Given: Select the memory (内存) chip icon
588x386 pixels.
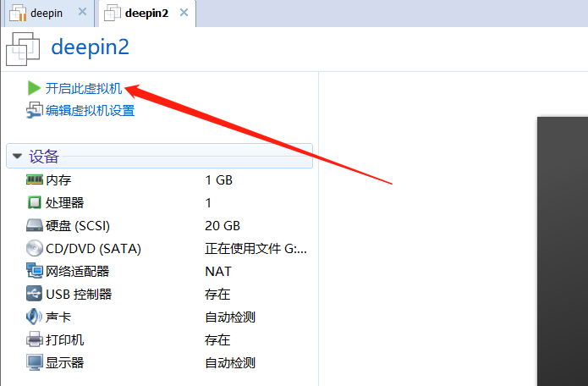Looking at the screenshot, I should point(35,179).
